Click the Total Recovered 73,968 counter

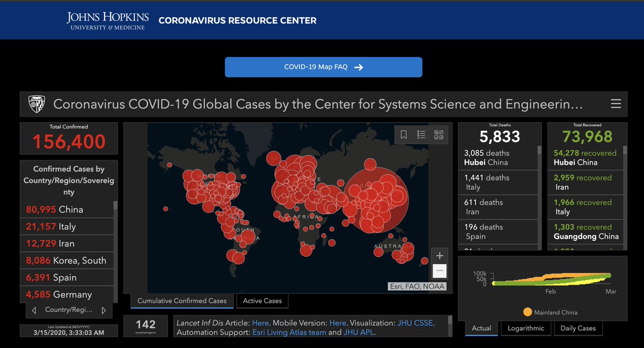tap(587, 133)
